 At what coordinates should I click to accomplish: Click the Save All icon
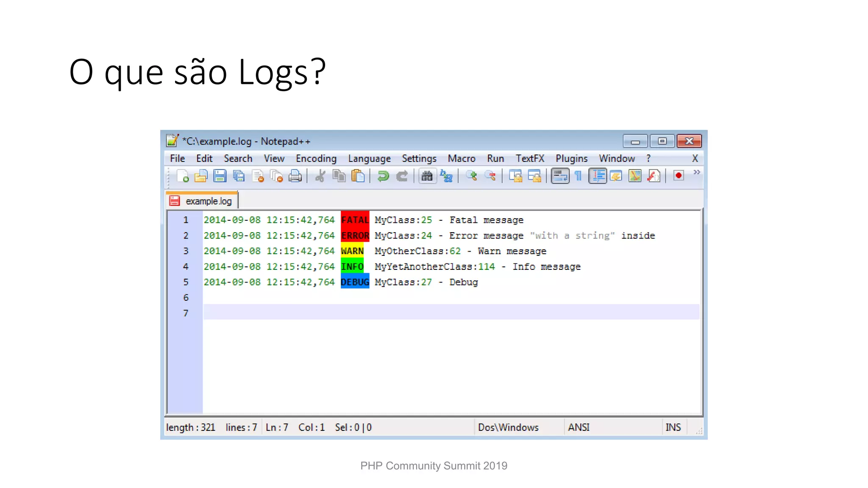click(239, 176)
